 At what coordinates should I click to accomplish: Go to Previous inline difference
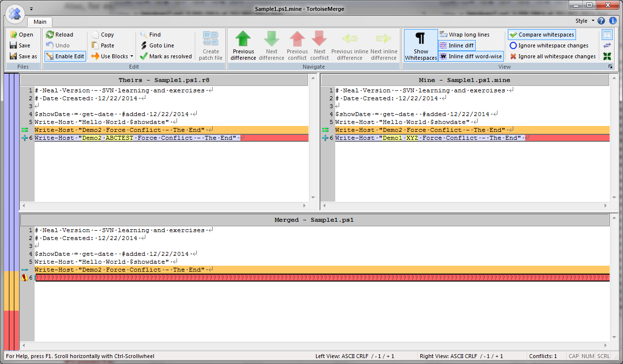350,46
